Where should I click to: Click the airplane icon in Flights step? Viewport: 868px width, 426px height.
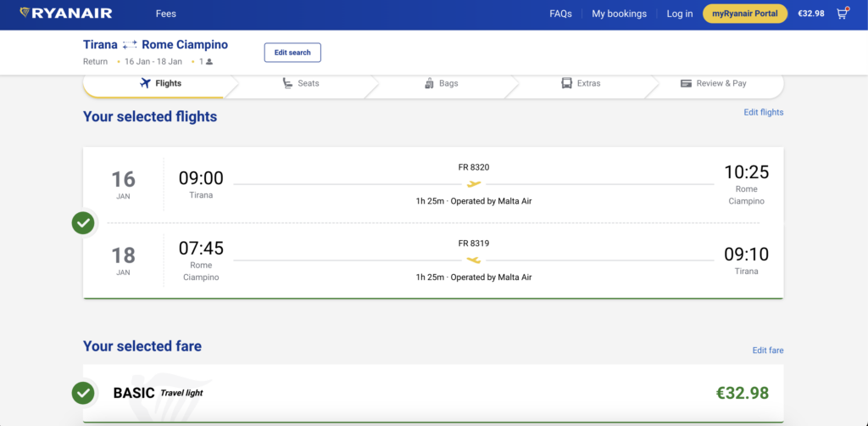145,83
